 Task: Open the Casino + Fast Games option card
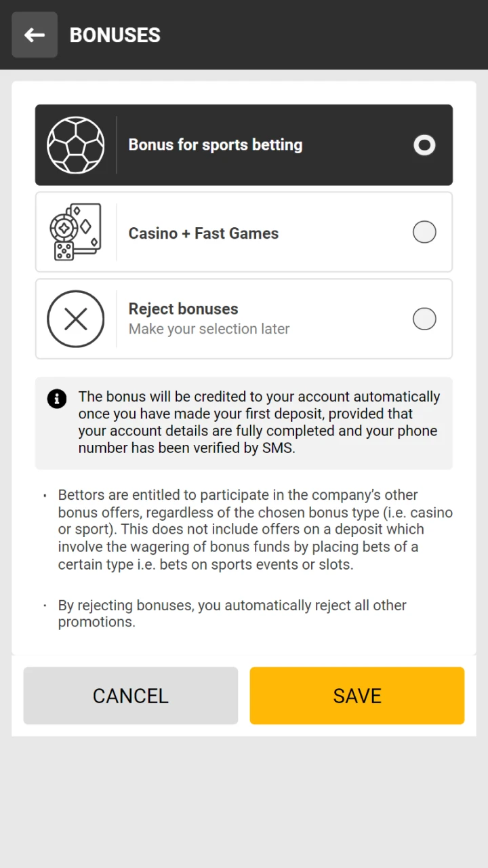tap(244, 233)
